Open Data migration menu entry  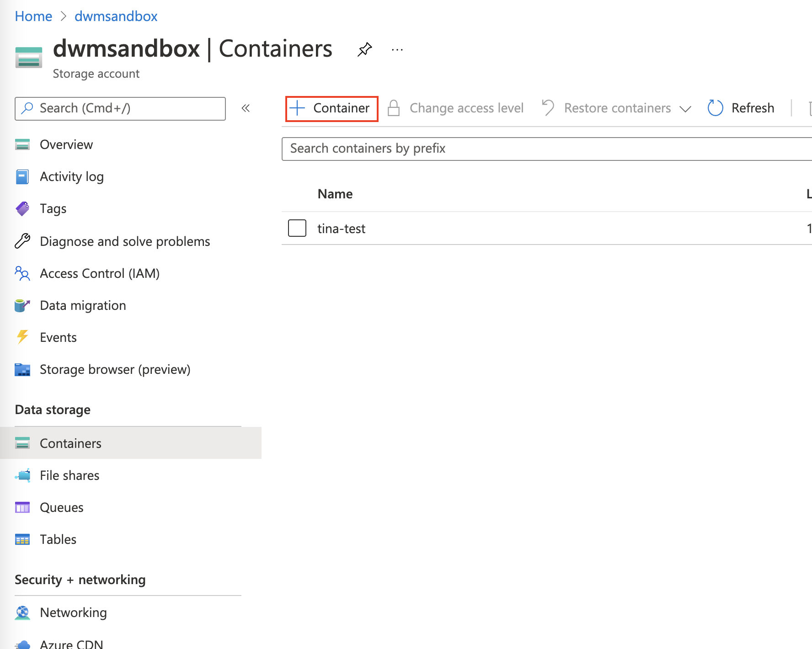click(x=83, y=305)
